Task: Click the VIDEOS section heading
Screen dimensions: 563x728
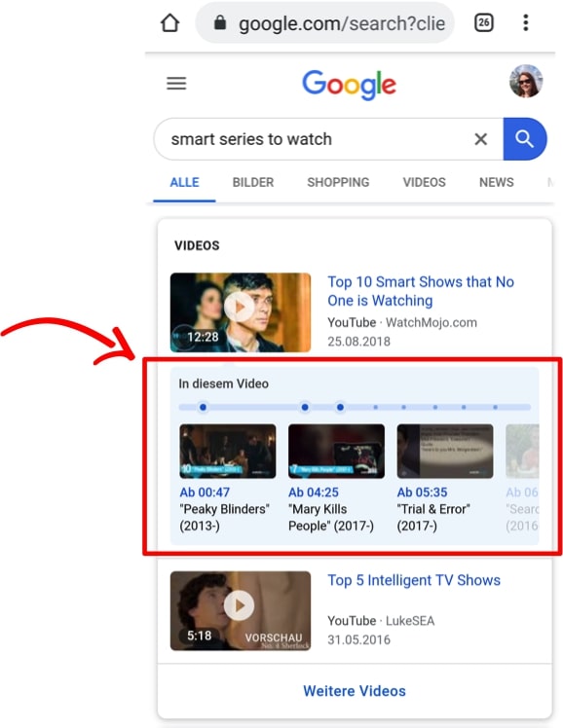Action: (x=197, y=245)
